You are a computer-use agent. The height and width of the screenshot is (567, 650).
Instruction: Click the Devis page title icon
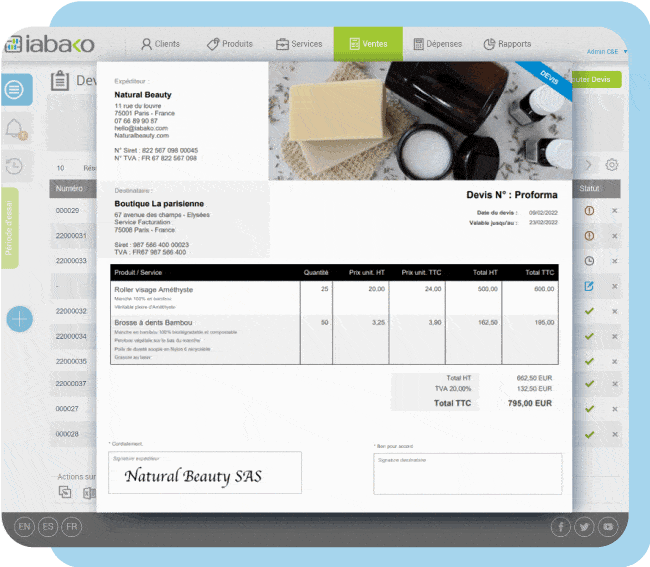coord(60,80)
